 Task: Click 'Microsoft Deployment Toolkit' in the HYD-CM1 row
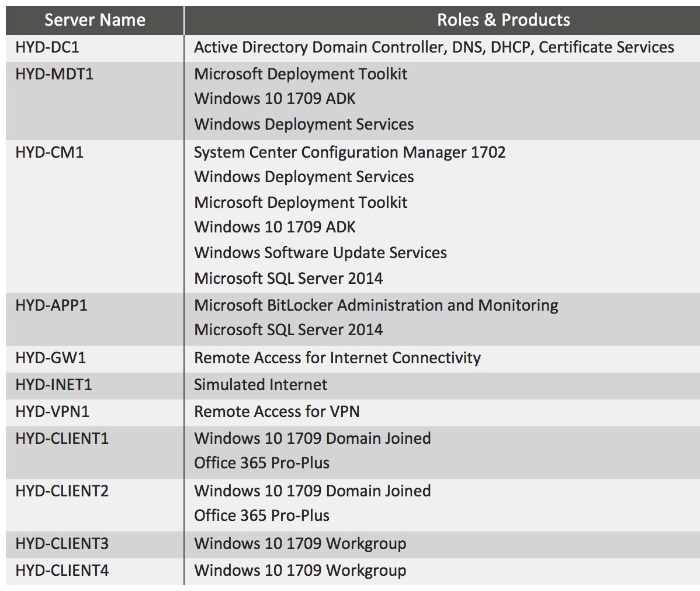click(300, 203)
